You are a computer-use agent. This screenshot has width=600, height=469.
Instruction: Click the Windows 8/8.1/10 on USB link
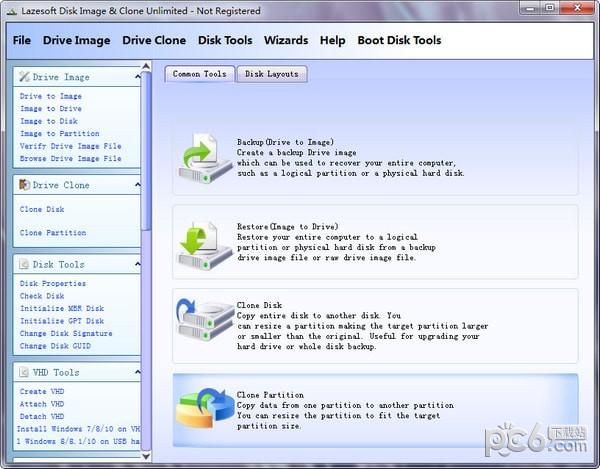pos(78,441)
